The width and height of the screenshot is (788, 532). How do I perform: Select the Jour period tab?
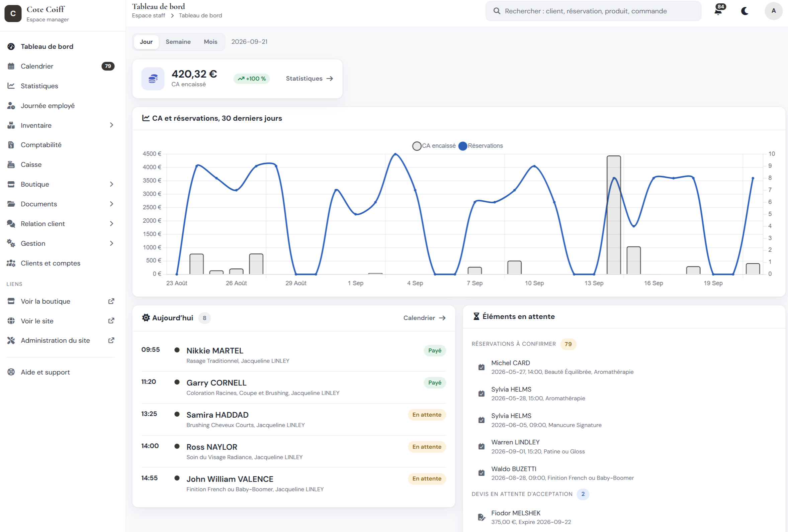146,42
